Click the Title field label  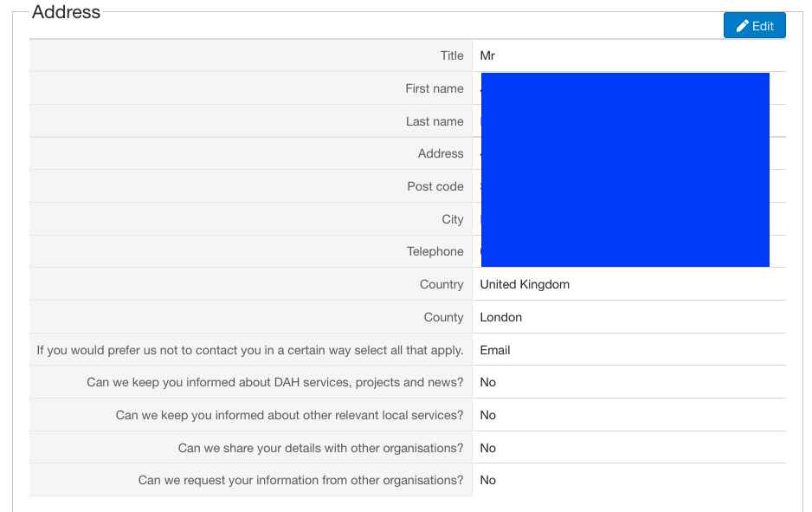[452, 55]
